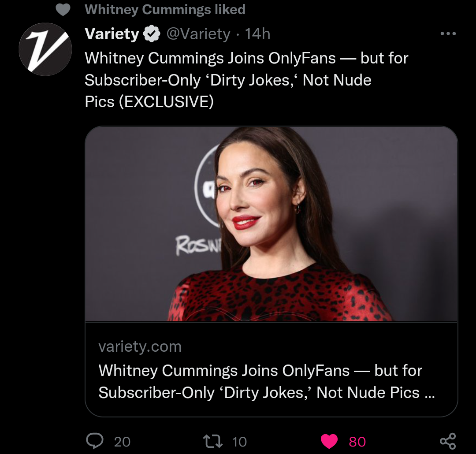The width and height of the screenshot is (476, 454).
Task: Unlike the tweet with the pink heart
Action: pos(329,441)
